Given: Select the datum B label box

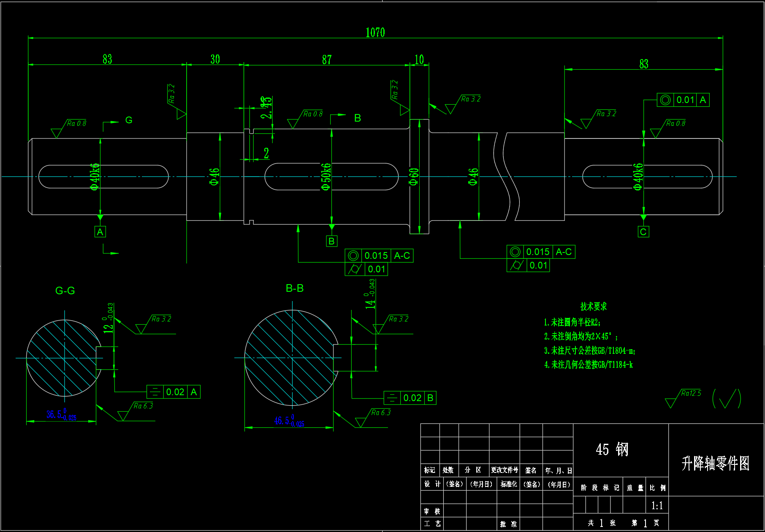Looking at the screenshot, I should click(x=331, y=241).
